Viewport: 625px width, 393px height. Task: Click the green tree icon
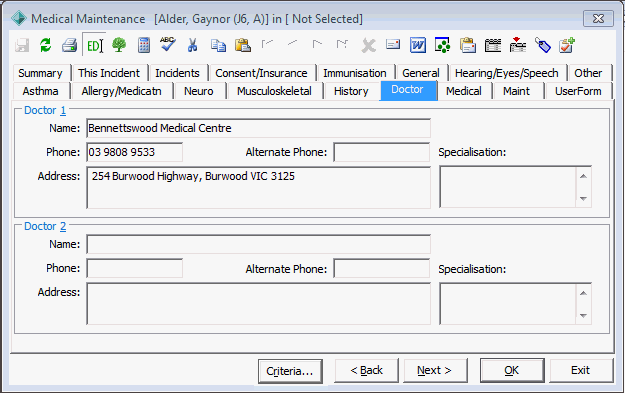pos(119,45)
